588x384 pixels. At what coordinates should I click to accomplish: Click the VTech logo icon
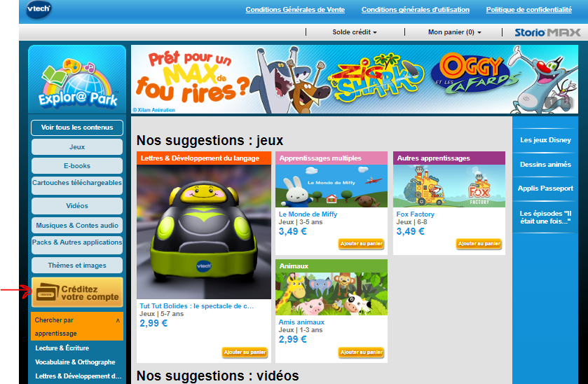[39, 8]
